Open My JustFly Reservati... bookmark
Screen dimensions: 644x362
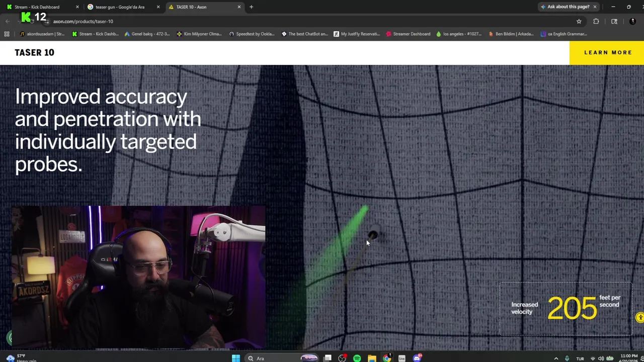[357, 34]
